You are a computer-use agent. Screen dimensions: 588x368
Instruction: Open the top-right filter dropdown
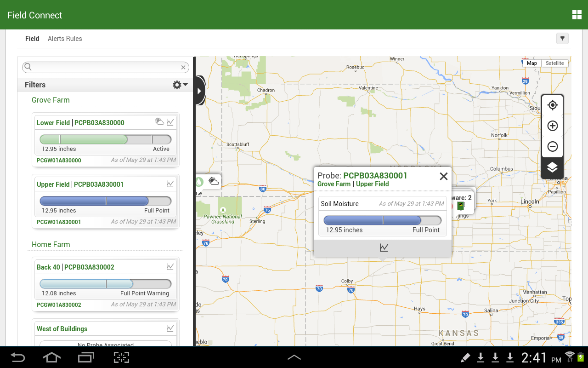pos(562,39)
